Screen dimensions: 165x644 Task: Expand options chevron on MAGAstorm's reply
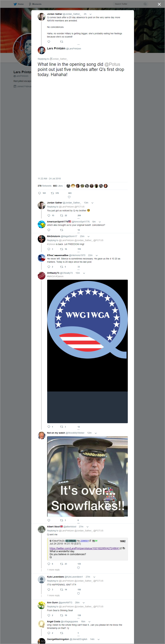(x=88, y=236)
